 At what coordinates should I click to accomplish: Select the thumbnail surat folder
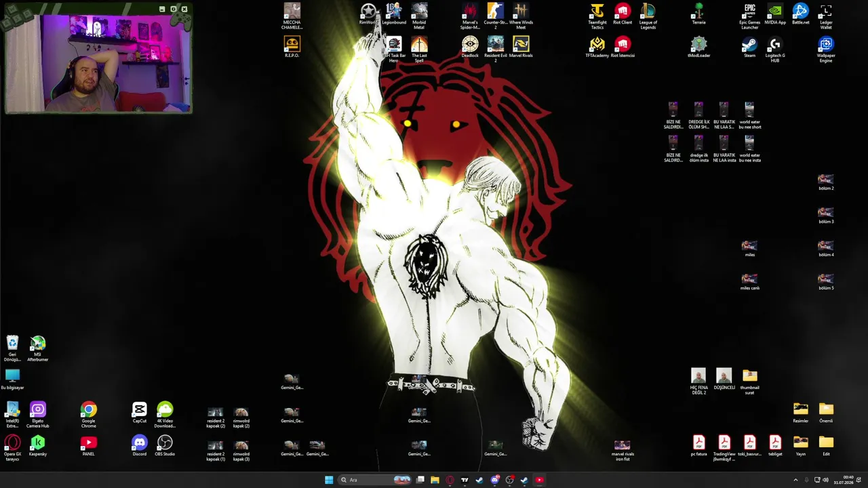coord(750,382)
